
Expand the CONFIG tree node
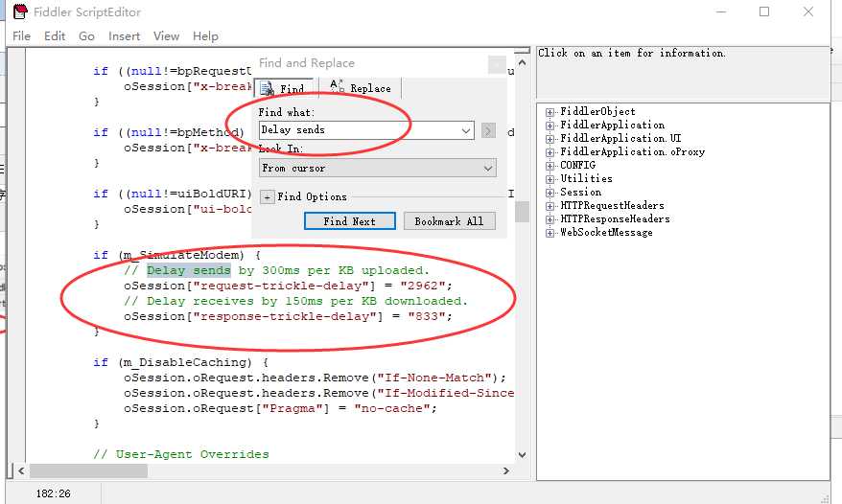pyautogui.click(x=550, y=166)
